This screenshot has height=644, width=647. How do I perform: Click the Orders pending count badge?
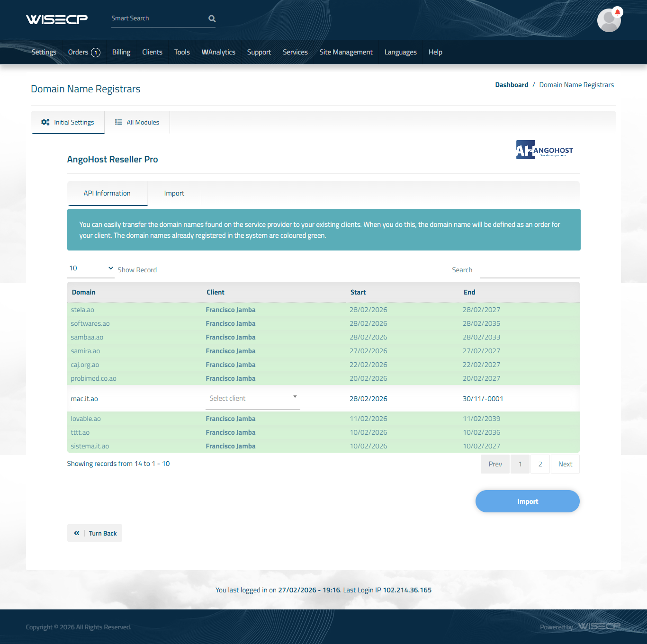(96, 53)
